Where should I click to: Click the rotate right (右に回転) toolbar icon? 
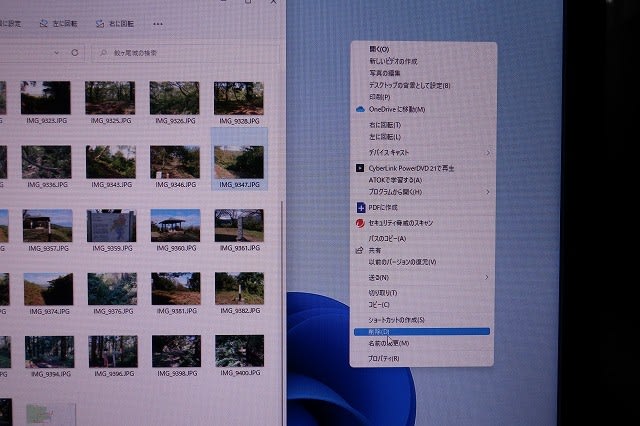tap(100, 22)
